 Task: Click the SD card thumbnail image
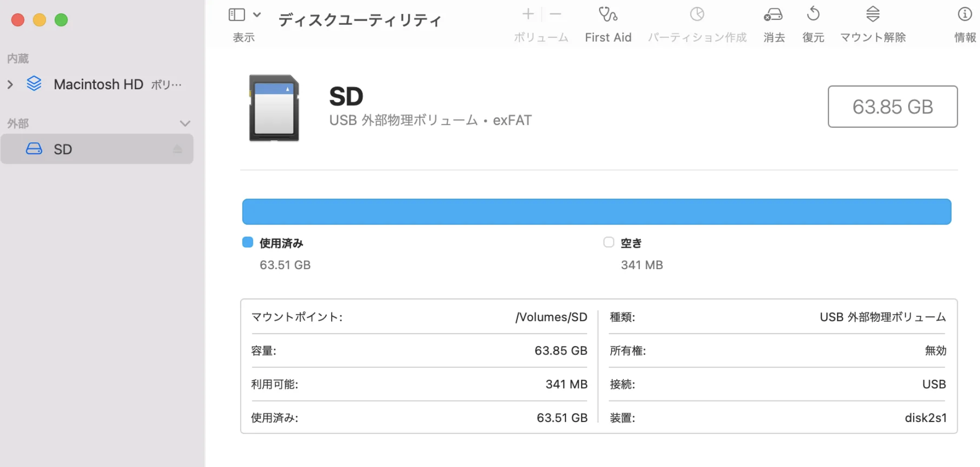[x=274, y=108]
